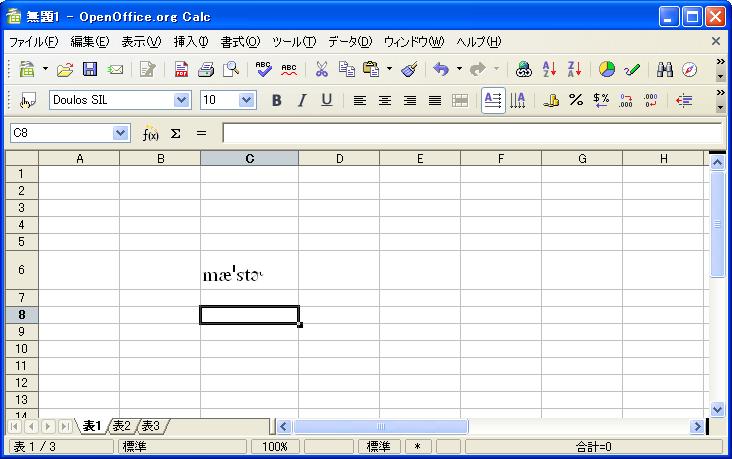
Task: Toggle left-to-right text direction
Action: coord(493,100)
